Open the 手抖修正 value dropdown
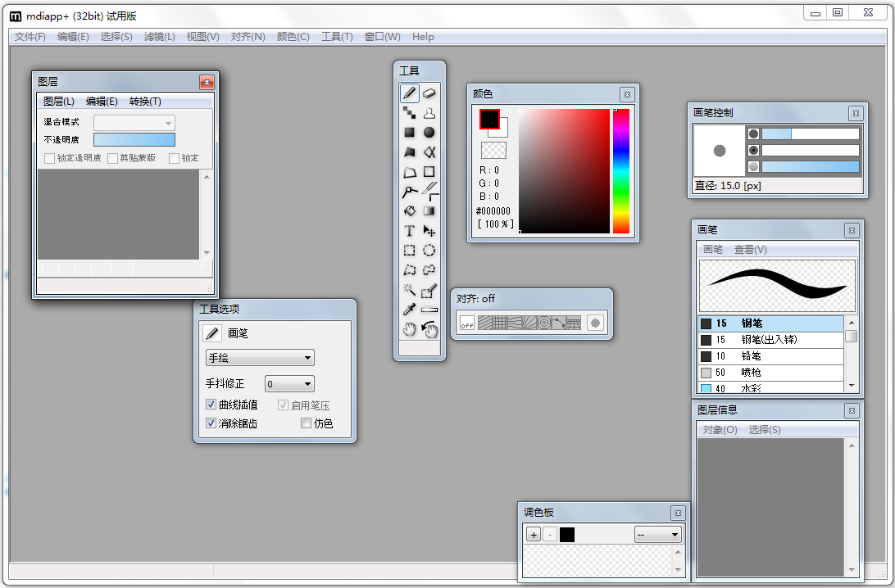The image size is (895, 588). pyautogui.click(x=289, y=384)
